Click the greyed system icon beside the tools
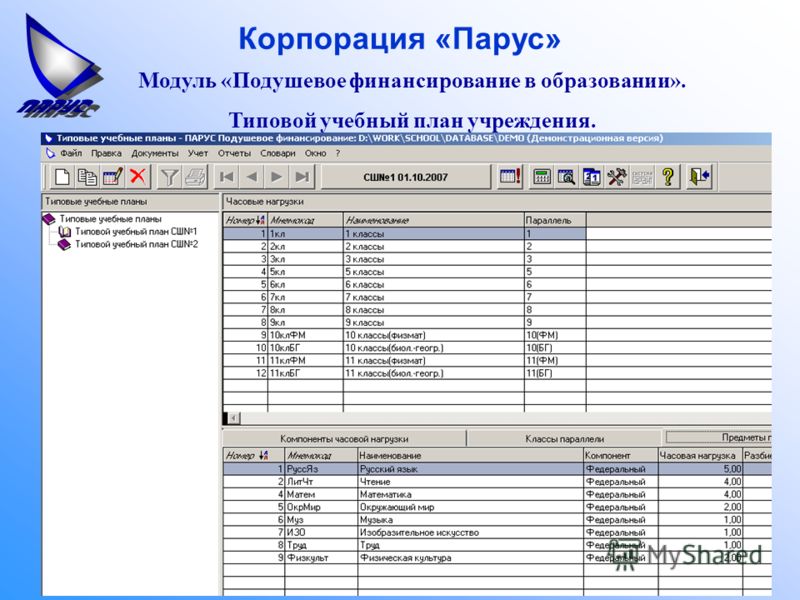Screen dimensions: 800x600 point(642,177)
